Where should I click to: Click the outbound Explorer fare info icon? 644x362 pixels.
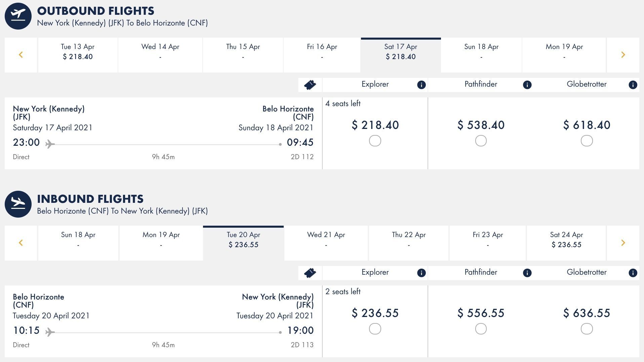(421, 85)
